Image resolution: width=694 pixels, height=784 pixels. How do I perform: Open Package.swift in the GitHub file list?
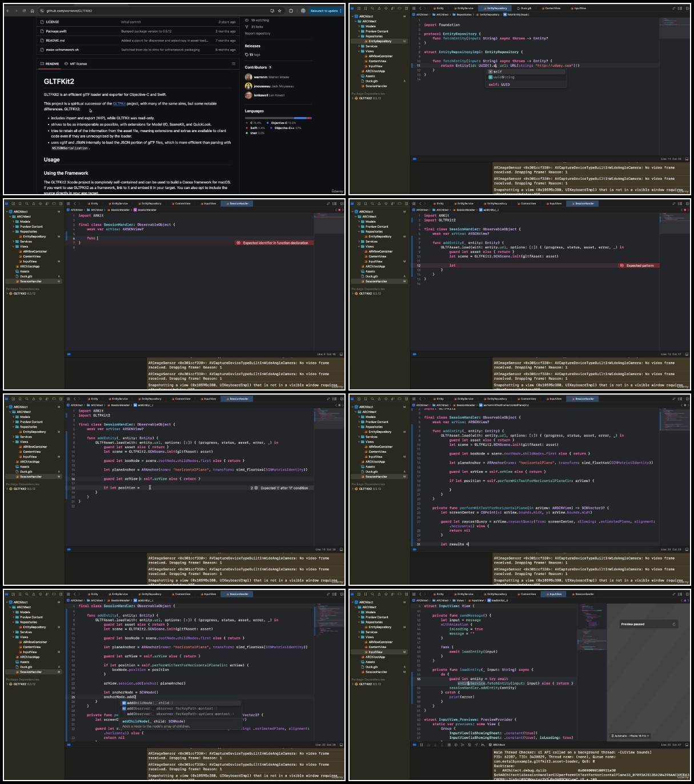(x=56, y=31)
